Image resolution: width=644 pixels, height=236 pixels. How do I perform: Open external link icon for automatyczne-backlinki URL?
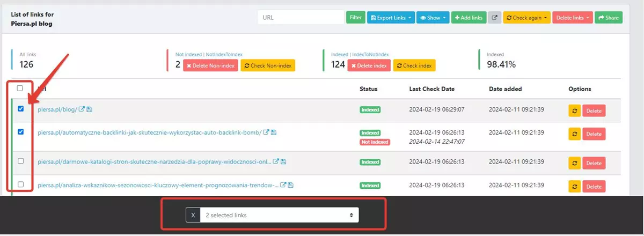pos(266,132)
